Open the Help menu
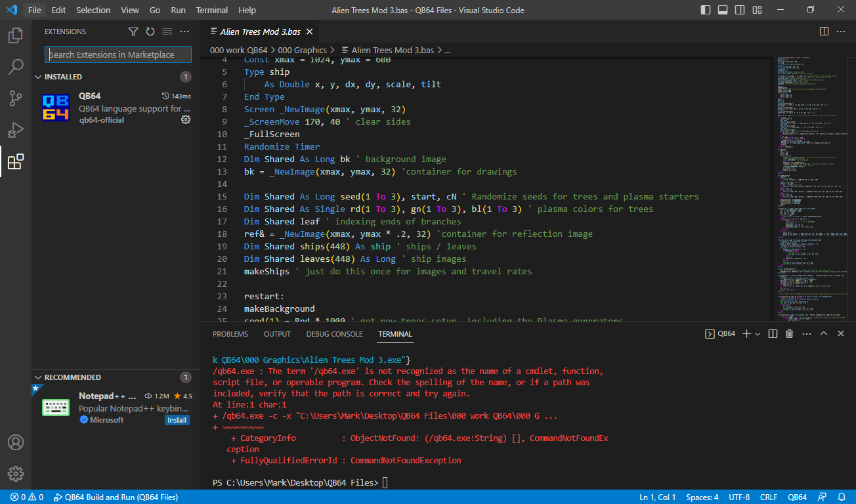856x504 pixels. (247, 10)
